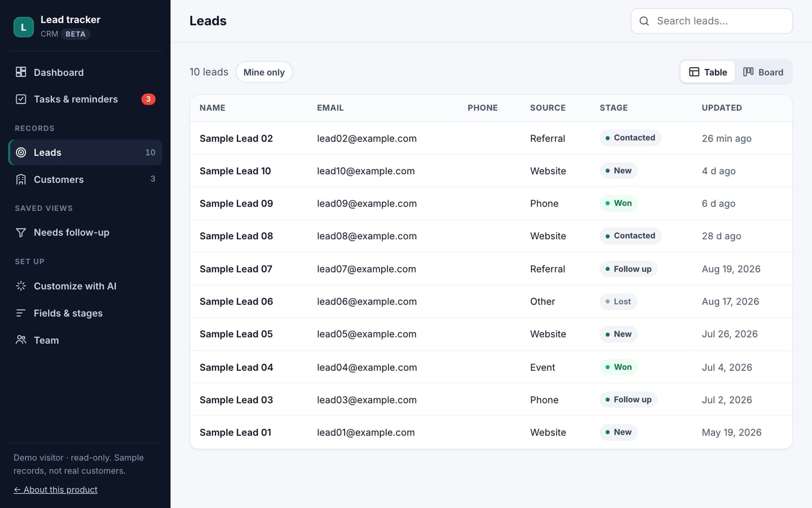
Task: Focus the Search leads field
Action: 712,21
